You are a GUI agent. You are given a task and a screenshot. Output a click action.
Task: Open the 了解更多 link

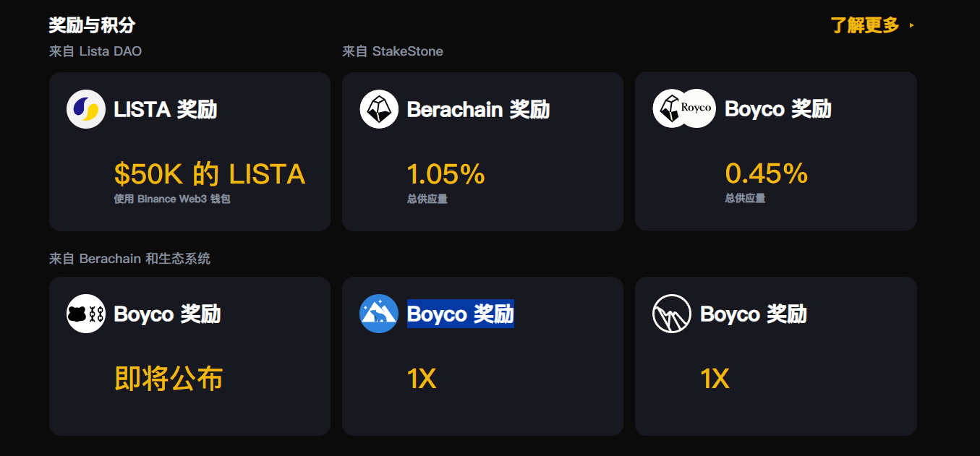tap(865, 26)
